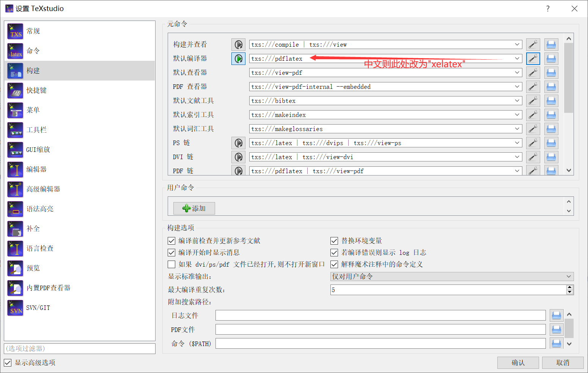The height and width of the screenshot is (373, 588).
Task: Browse file for 默认词汇工具 command
Action: 551,129
